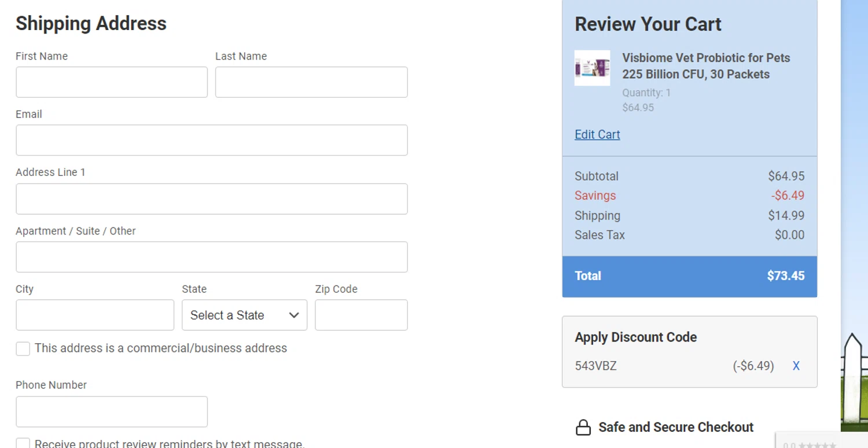Open the Edit Cart link
The height and width of the screenshot is (448, 868).
[597, 134]
